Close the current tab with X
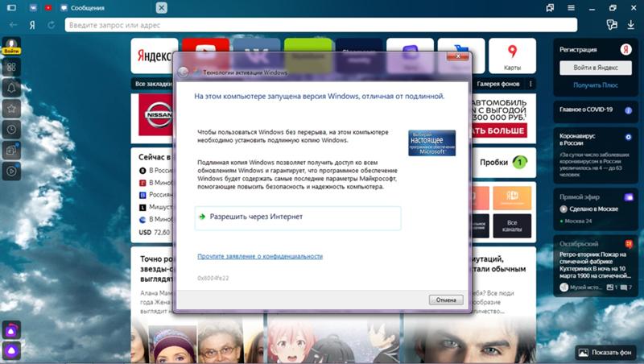The image size is (644, 364). (162, 8)
